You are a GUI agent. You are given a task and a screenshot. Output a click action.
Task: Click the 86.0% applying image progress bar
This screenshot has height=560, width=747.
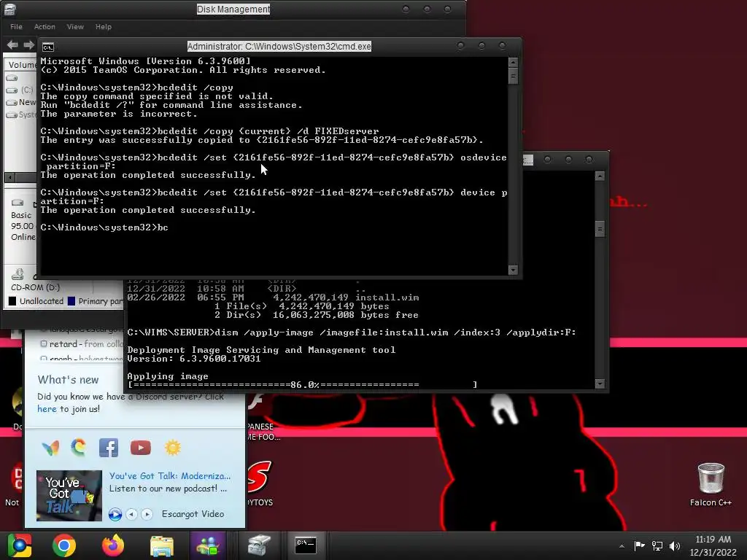click(x=303, y=384)
